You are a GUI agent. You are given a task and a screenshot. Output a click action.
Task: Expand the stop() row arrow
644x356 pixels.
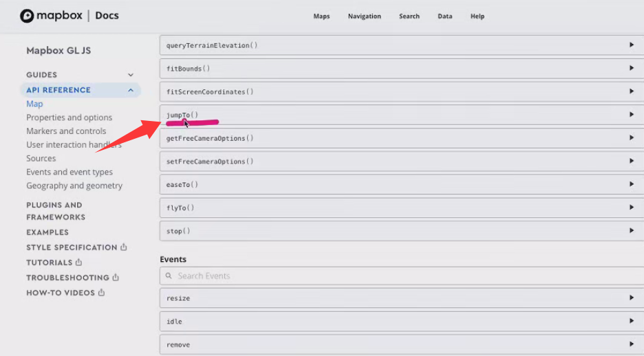point(632,230)
